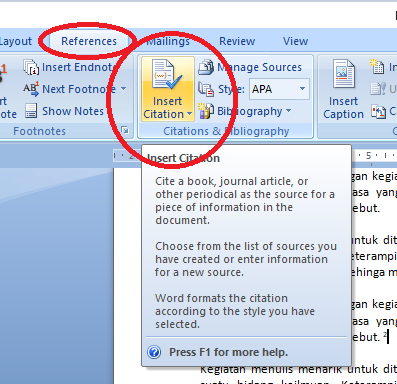Click the Cross-reference icon
This screenshot has height=384, width=397.
tap(378, 111)
